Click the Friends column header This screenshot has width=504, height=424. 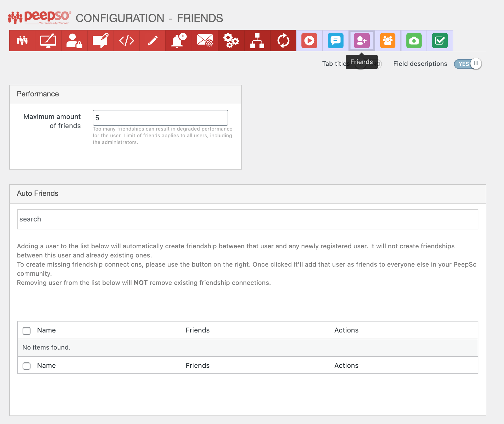click(x=198, y=330)
